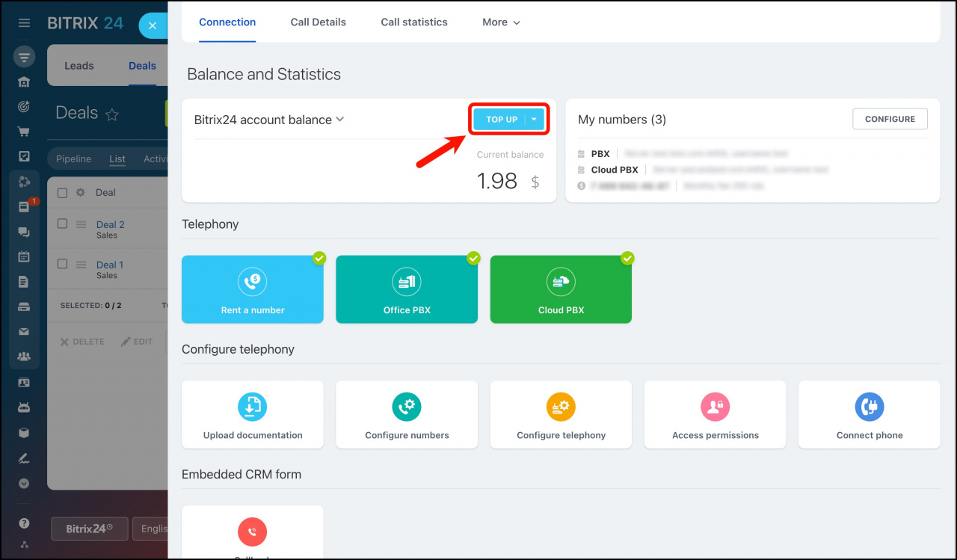Switch to the Call Details tab
The image size is (957, 560).
click(x=319, y=22)
